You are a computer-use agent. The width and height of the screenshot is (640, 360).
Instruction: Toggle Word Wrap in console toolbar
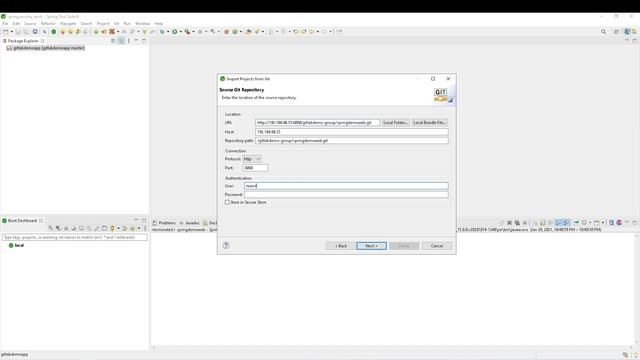coord(550,223)
